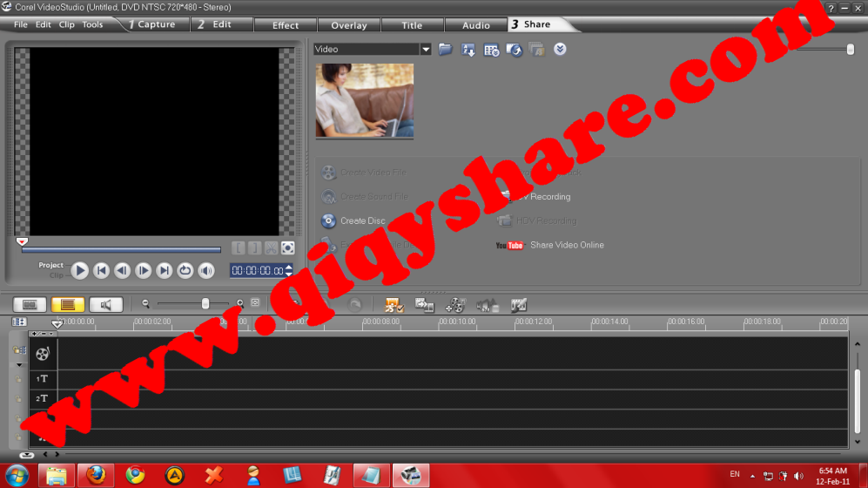Jump to End of project
Screen dimensions: 868x488
tap(165, 270)
